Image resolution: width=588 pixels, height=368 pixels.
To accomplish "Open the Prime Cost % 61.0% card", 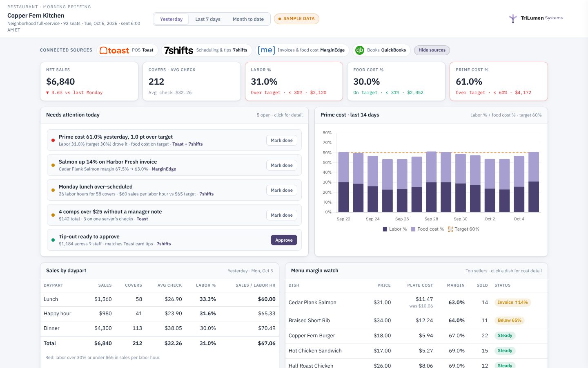I will [x=499, y=81].
